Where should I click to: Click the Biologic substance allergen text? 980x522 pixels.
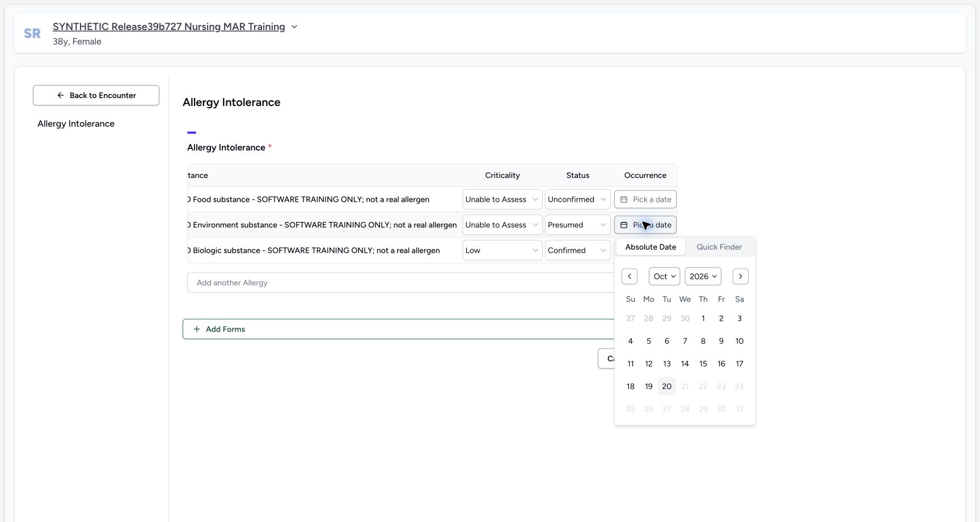[314, 251]
